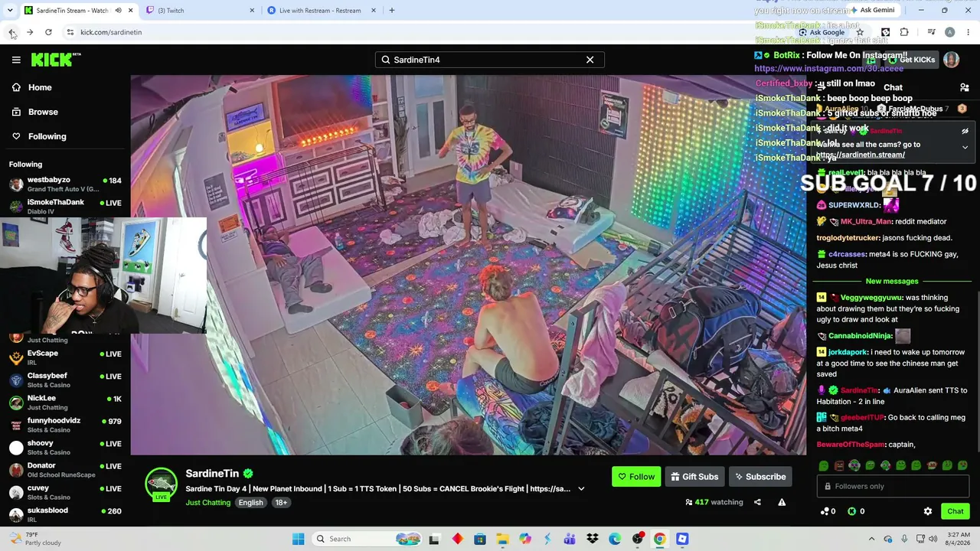The image size is (980, 551).
Task: Jump to New messages in chat
Action: (891, 281)
